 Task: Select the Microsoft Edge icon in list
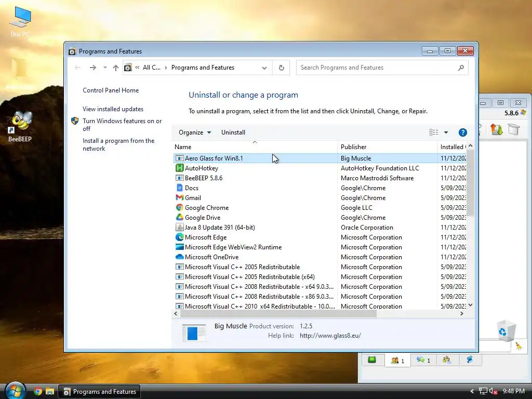click(179, 237)
